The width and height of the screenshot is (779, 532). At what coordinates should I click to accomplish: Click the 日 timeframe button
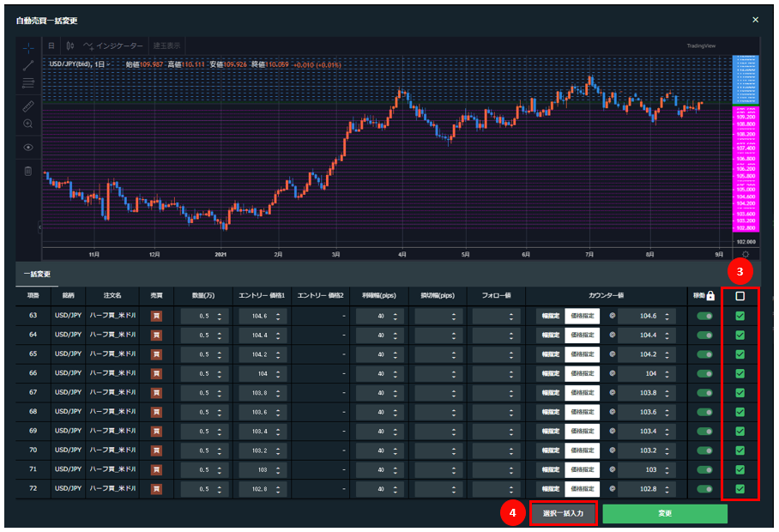tap(51, 45)
